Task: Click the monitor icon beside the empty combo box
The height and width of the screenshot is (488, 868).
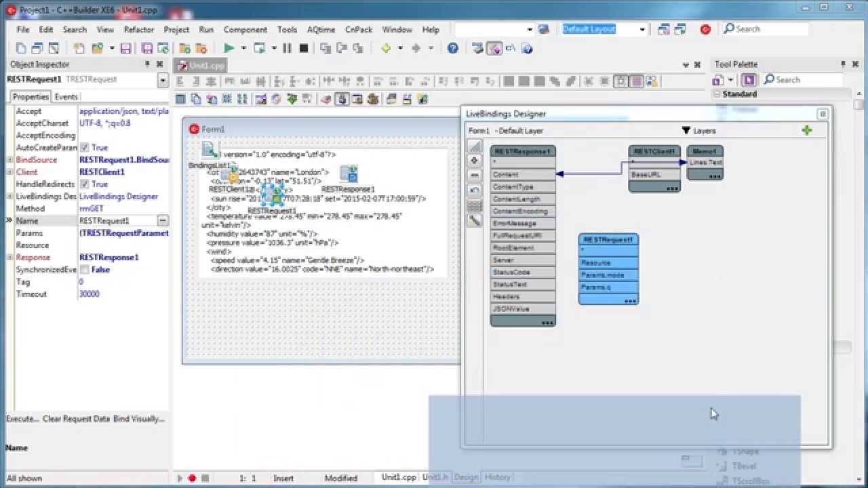Action: (543, 29)
